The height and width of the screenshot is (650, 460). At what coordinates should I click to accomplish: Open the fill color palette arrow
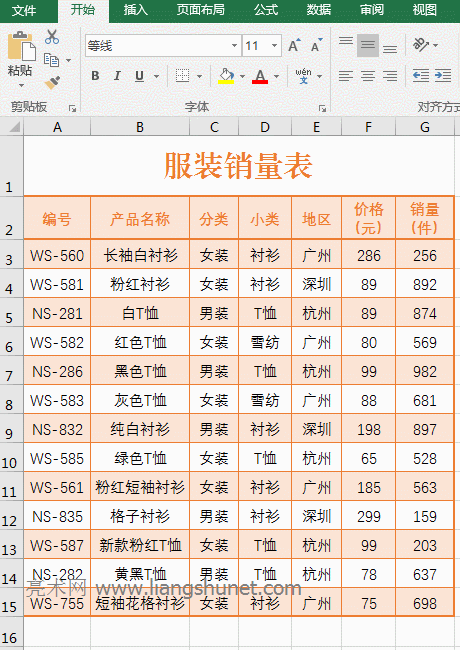(x=242, y=76)
